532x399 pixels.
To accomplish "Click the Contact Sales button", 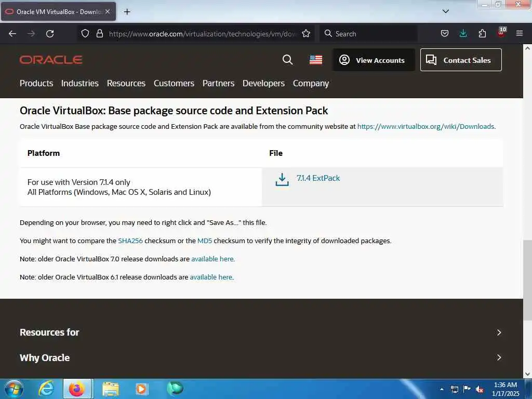I will click(461, 60).
